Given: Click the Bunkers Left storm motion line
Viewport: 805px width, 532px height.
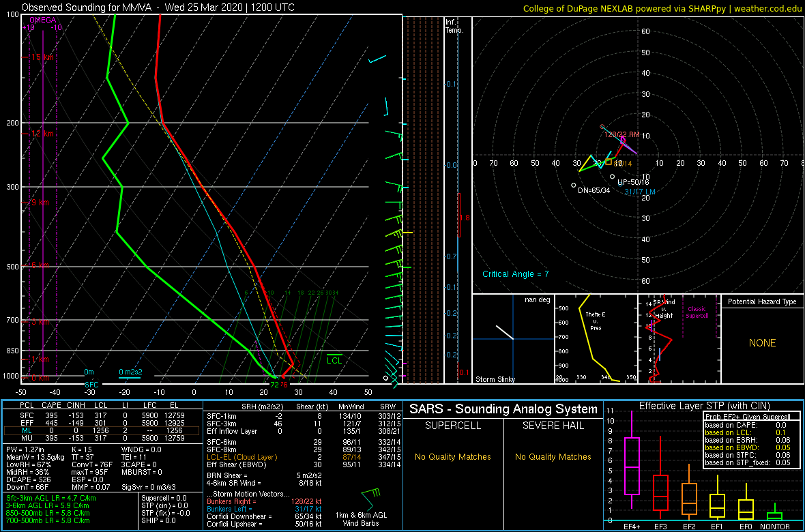Looking at the screenshot, I should tap(264, 509).
